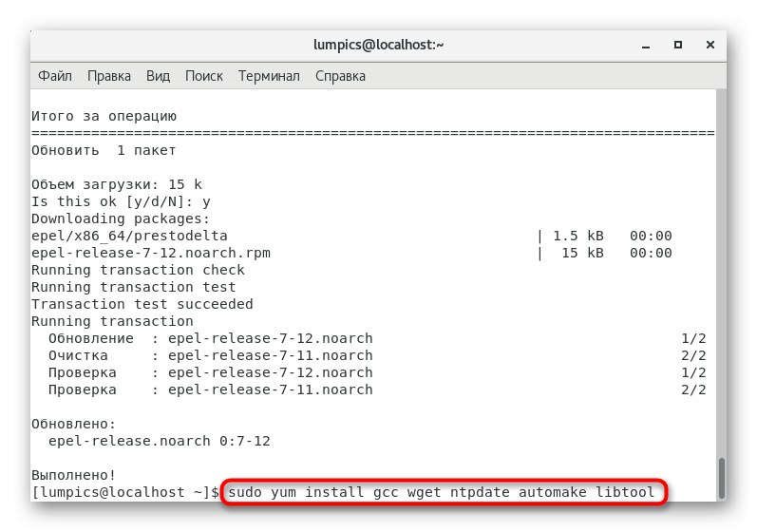
Task: Open the Правка menu
Action: [x=109, y=76]
